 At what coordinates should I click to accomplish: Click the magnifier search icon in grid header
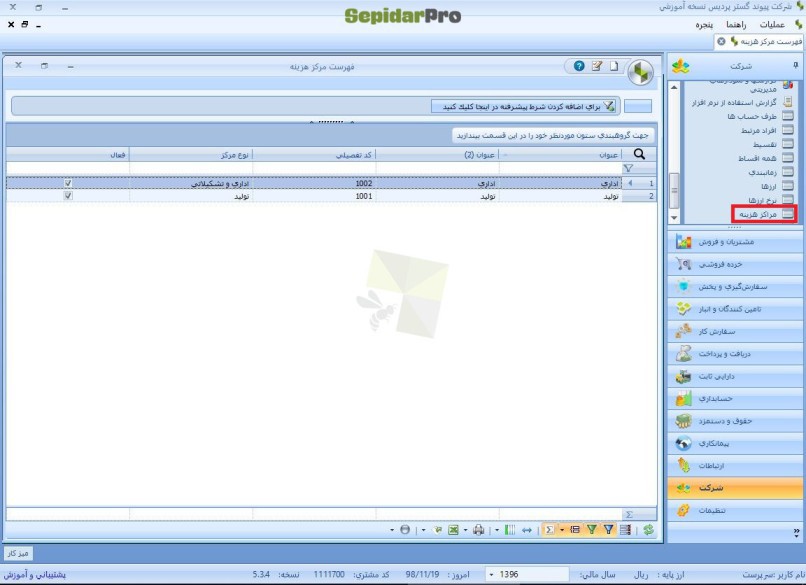(638, 154)
